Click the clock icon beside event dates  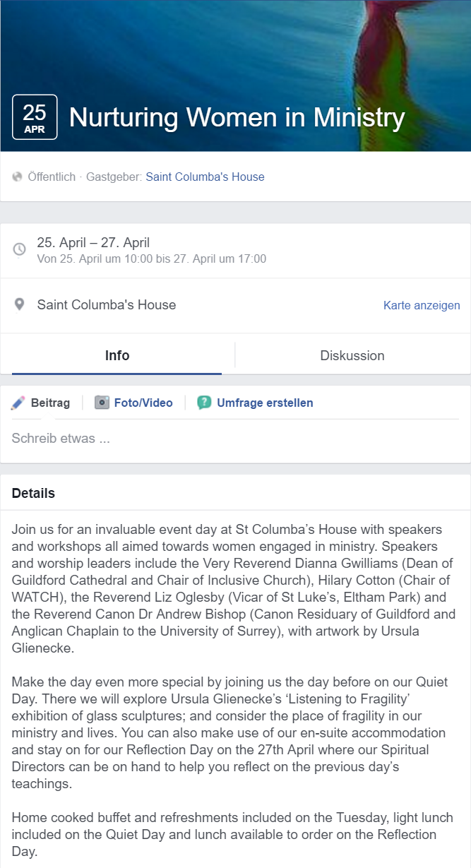coord(20,249)
